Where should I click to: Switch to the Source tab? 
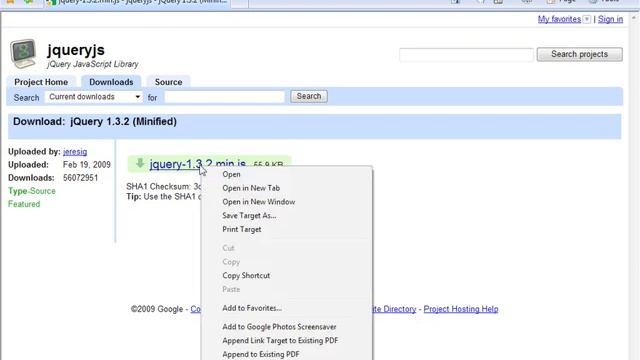(x=168, y=82)
